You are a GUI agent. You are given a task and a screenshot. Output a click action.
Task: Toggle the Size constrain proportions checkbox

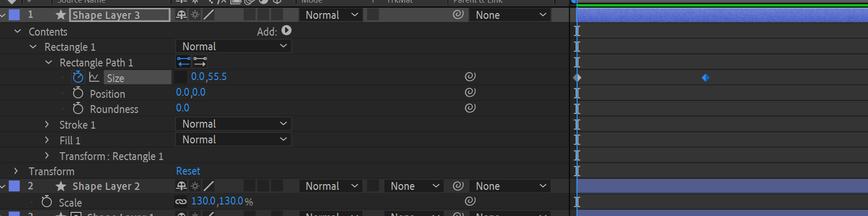point(181,77)
